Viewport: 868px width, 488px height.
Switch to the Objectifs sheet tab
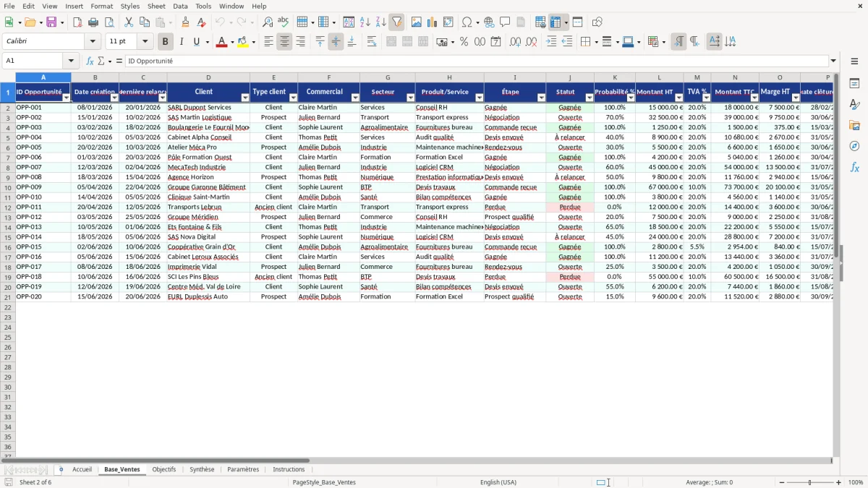tap(164, 469)
